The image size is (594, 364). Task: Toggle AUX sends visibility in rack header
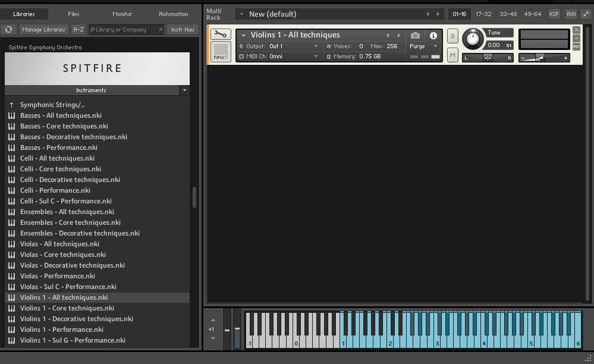point(571,14)
